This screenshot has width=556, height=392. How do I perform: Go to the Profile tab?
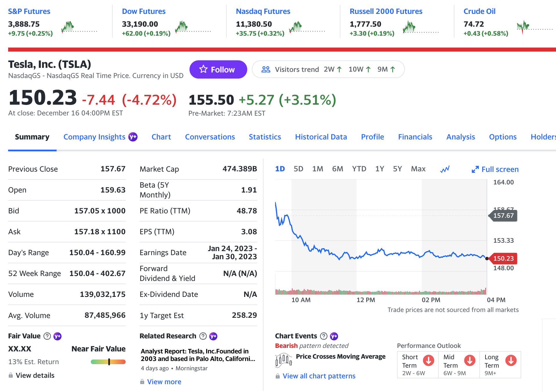[x=372, y=137]
